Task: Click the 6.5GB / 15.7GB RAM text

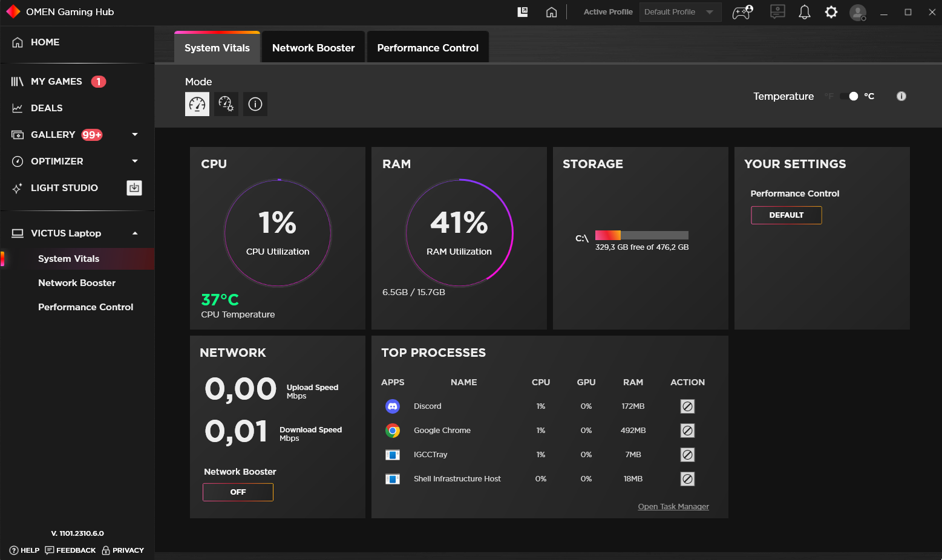Action: click(x=414, y=292)
